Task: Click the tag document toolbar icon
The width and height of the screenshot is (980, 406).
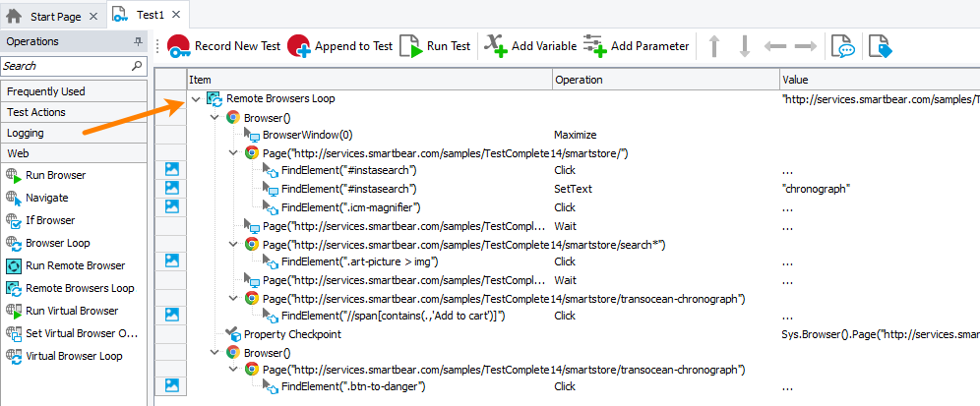Action: pyautogui.click(x=880, y=46)
